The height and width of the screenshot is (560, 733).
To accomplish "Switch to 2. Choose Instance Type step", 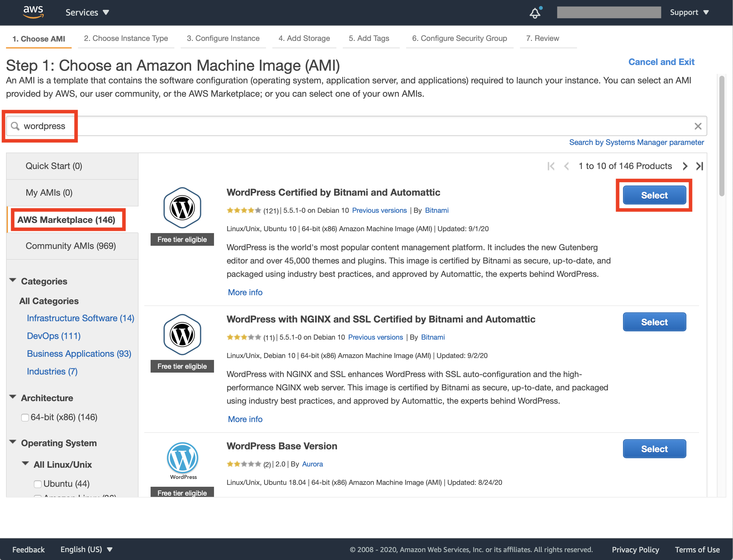I will 126,38.
